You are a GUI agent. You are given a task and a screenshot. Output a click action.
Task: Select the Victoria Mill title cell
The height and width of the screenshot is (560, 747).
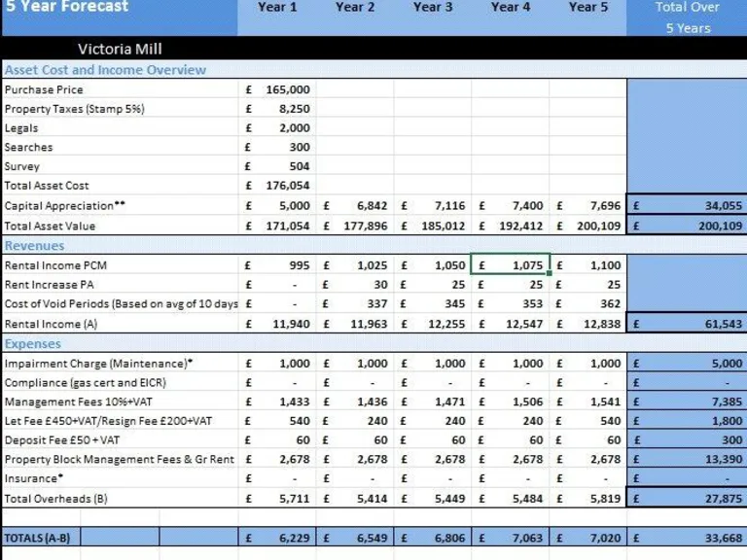(x=120, y=49)
